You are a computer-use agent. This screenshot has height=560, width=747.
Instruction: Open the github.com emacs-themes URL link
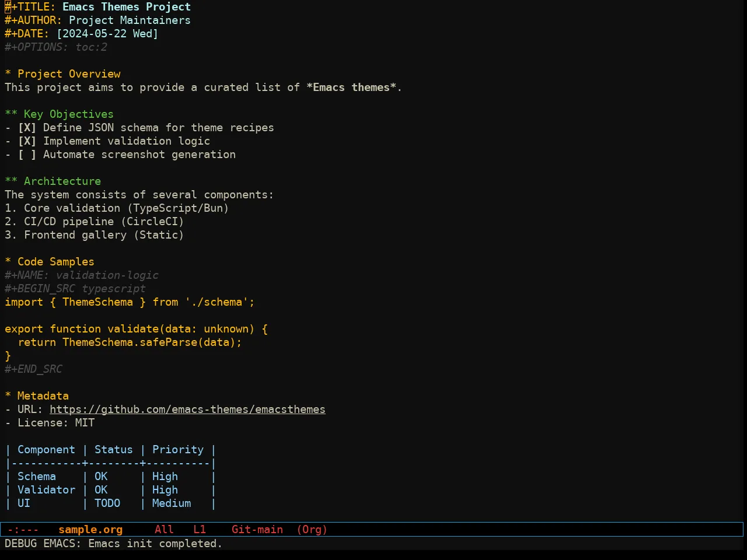pos(187,409)
